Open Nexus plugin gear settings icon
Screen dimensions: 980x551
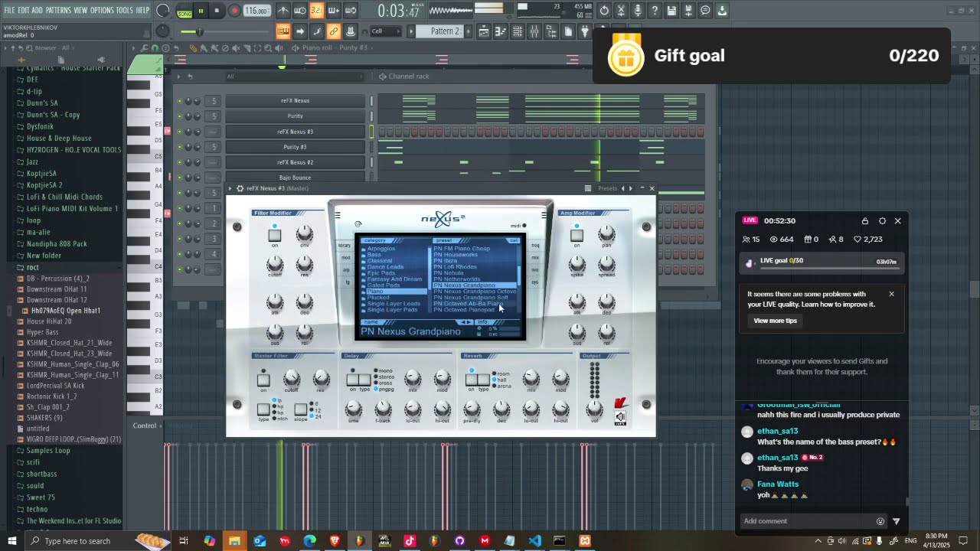coord(240,188)
